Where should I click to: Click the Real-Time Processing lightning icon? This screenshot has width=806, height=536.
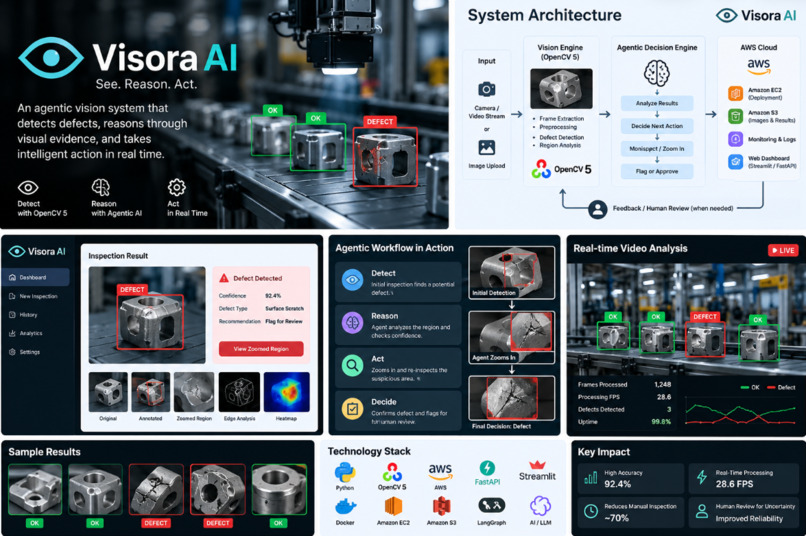coord(702,477)
